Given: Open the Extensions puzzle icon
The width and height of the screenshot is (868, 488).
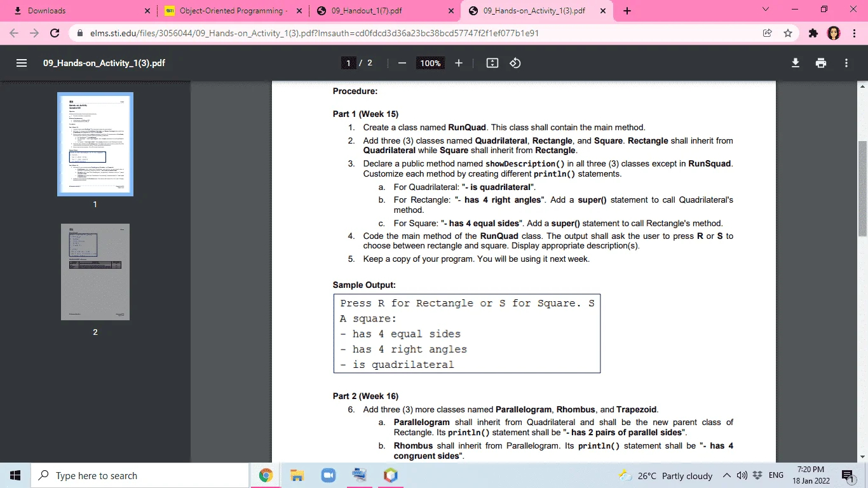Looking at the screenshot, I should pos(813,33).
